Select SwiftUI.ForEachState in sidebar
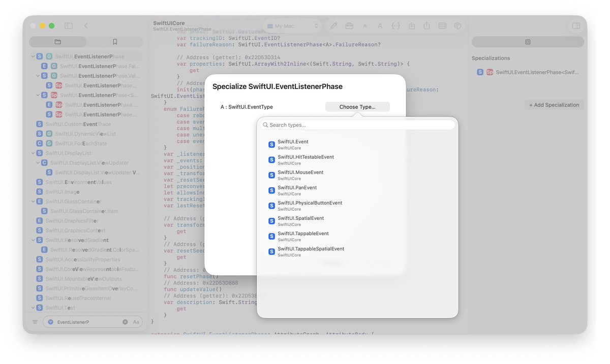 point(86,143)
